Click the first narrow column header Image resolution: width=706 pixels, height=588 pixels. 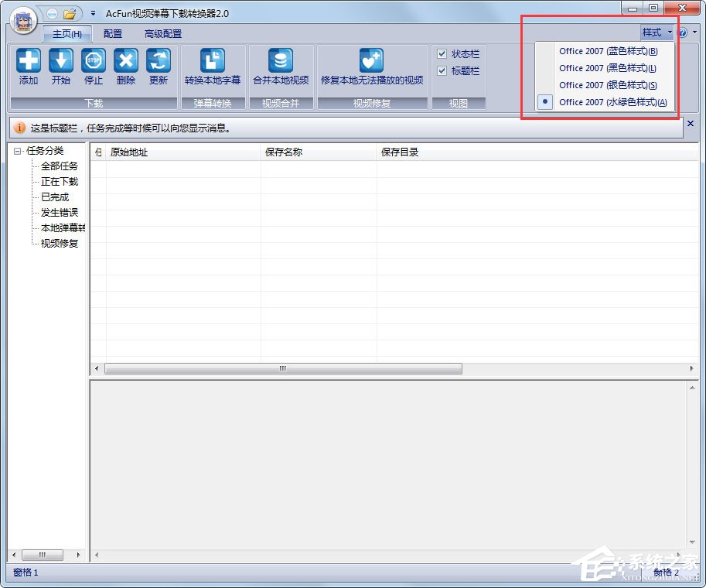[98, 152]
